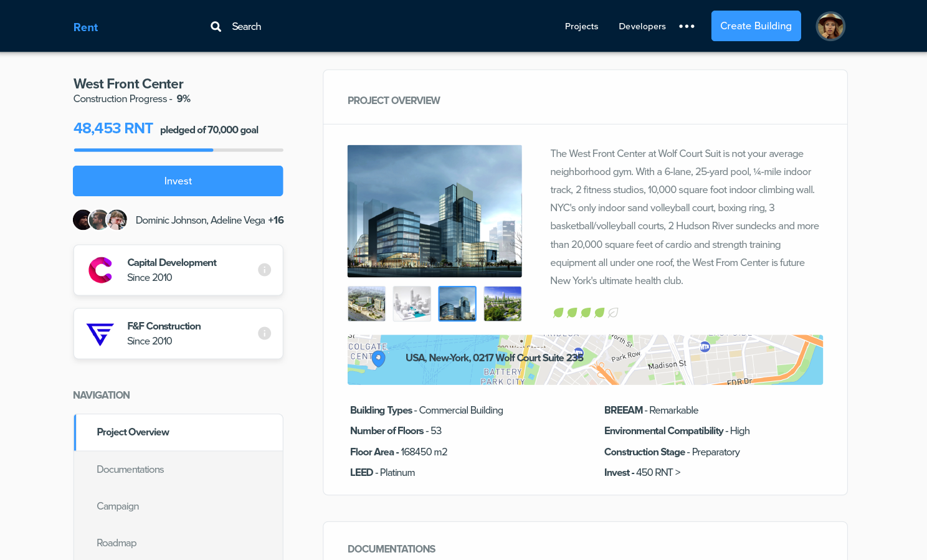Click Building Types - Commercial Building text
The width and height of the screenshot is (927, 560).
tap(427, 410)
